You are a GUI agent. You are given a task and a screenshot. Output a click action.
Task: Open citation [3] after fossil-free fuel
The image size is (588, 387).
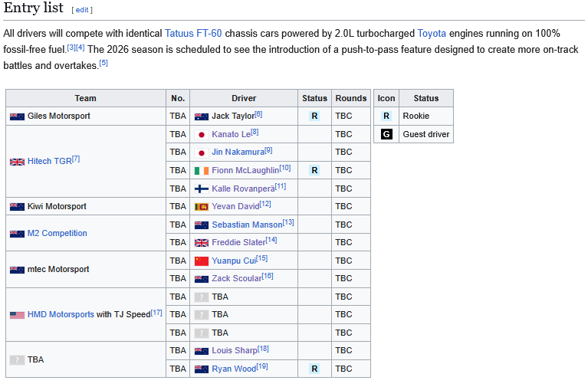[x=71, y=48]
